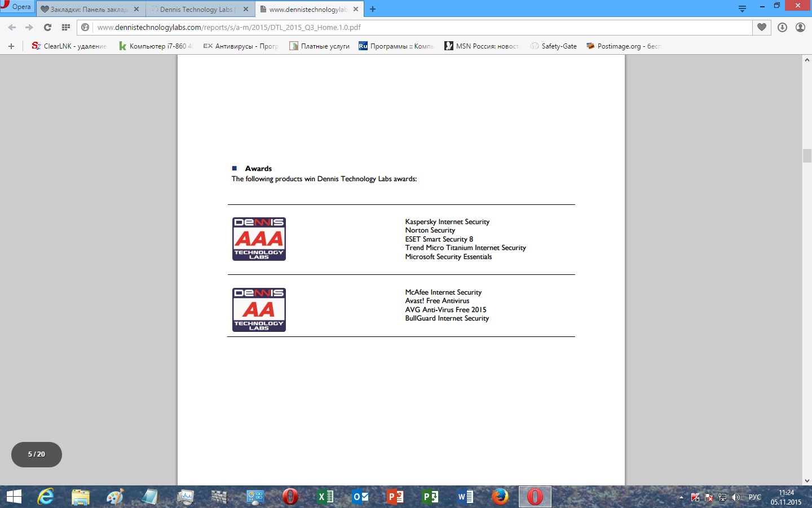Go forward to next page

coord(29,27)
